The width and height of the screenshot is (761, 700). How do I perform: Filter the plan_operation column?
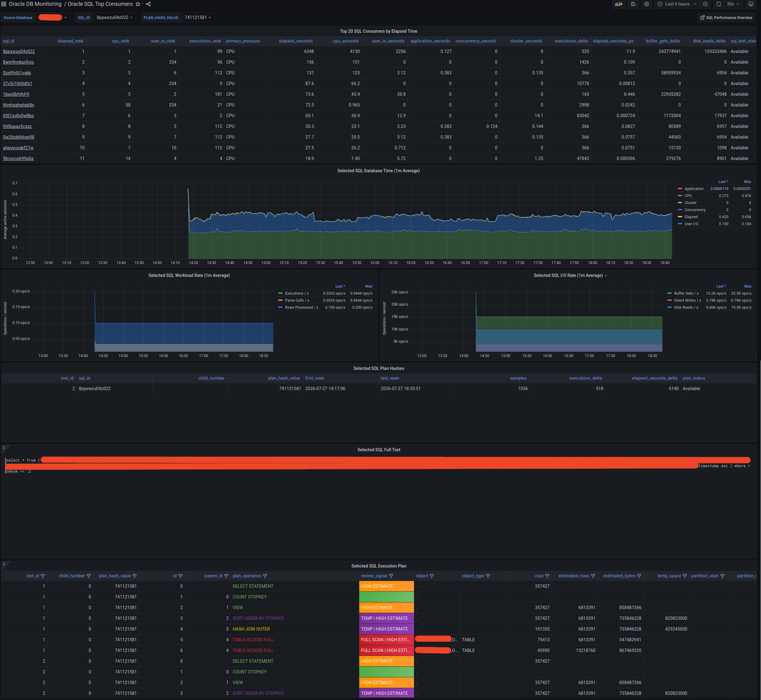[265, 576]
